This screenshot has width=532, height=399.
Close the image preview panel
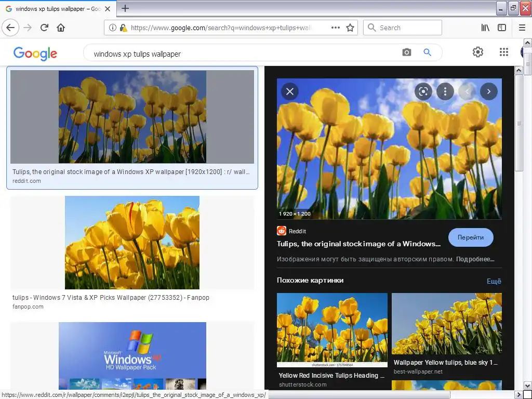290,91
